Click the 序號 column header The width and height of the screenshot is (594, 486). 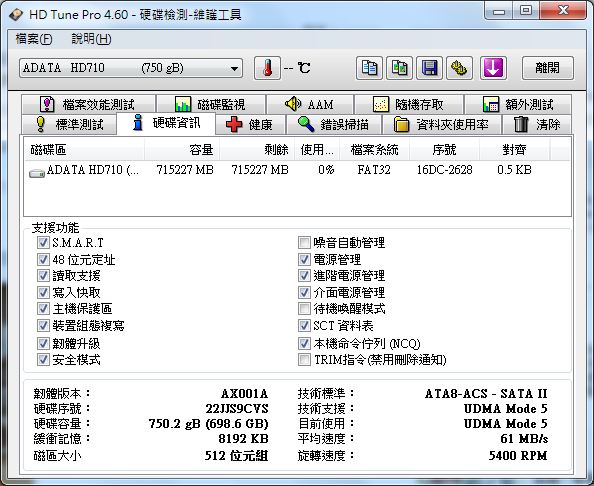click(x=444, y=150)
